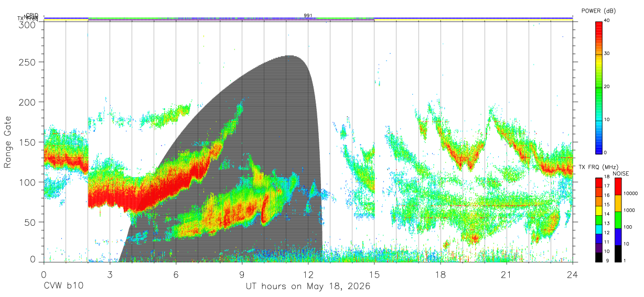Click the 200 tick on Range Gate axis
Screen dimensions: 644x297
28,102
